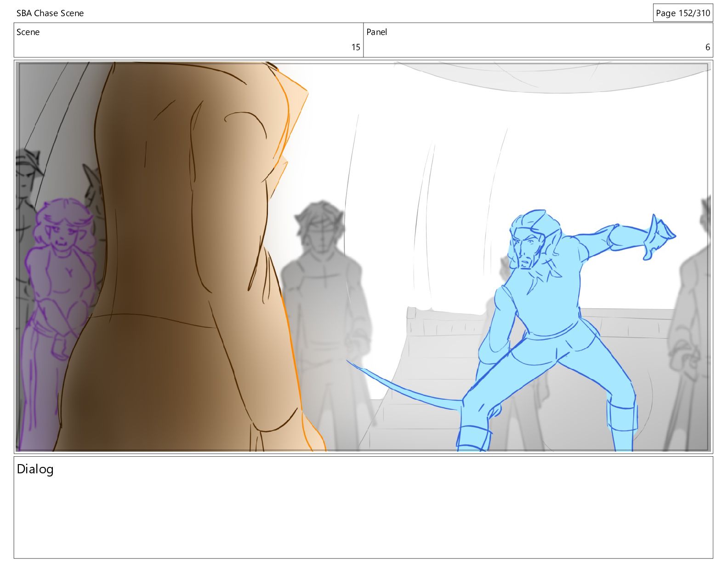Image resolution: width=728 pixels, height=563 pixels.
Task: Click the scene number '15'
Action: pyautogui.click(x=356, y=47)
